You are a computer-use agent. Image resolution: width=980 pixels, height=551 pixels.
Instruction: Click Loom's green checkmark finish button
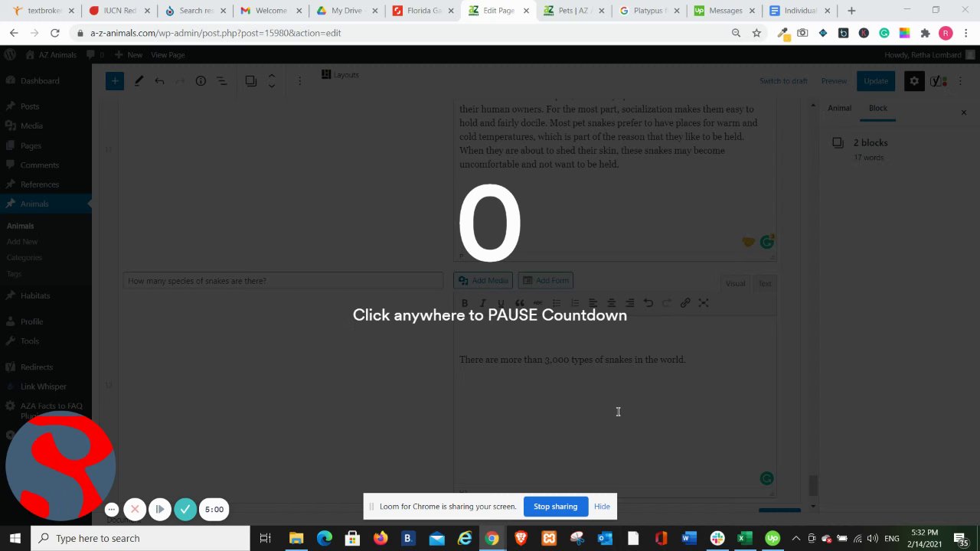[185, 509]
